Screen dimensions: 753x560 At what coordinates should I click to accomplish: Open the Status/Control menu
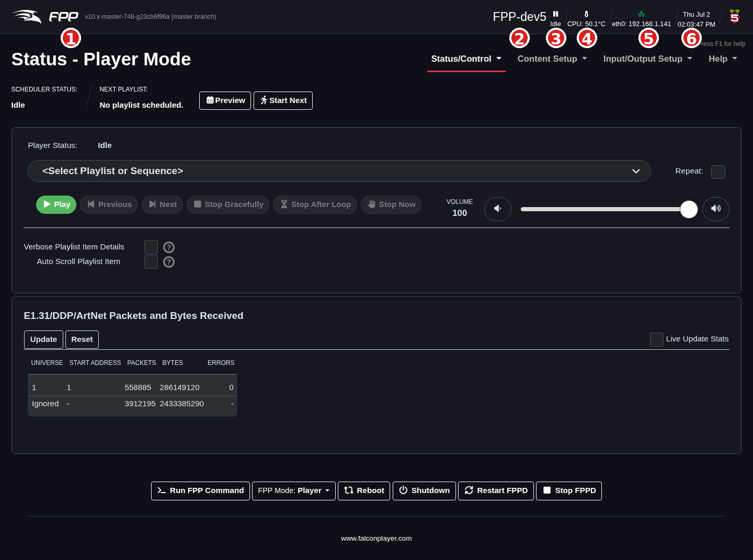click(466, 59)
